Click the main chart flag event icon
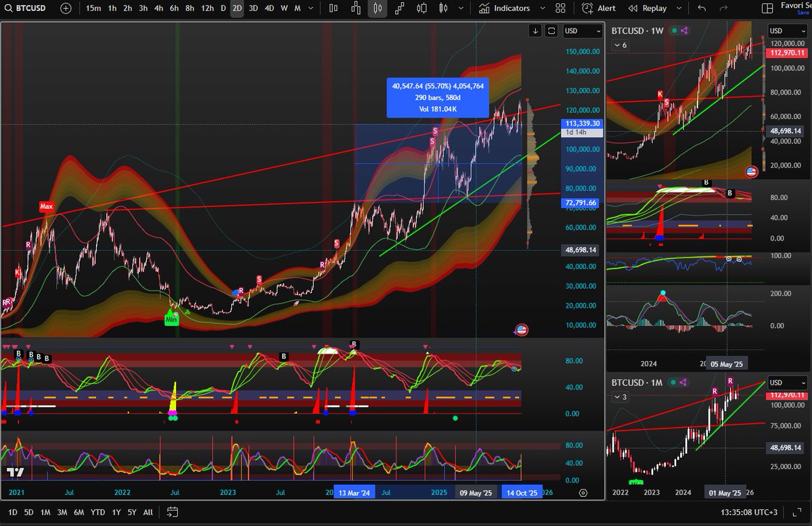This screenshot has height=526, width=812. coord(521,331)
